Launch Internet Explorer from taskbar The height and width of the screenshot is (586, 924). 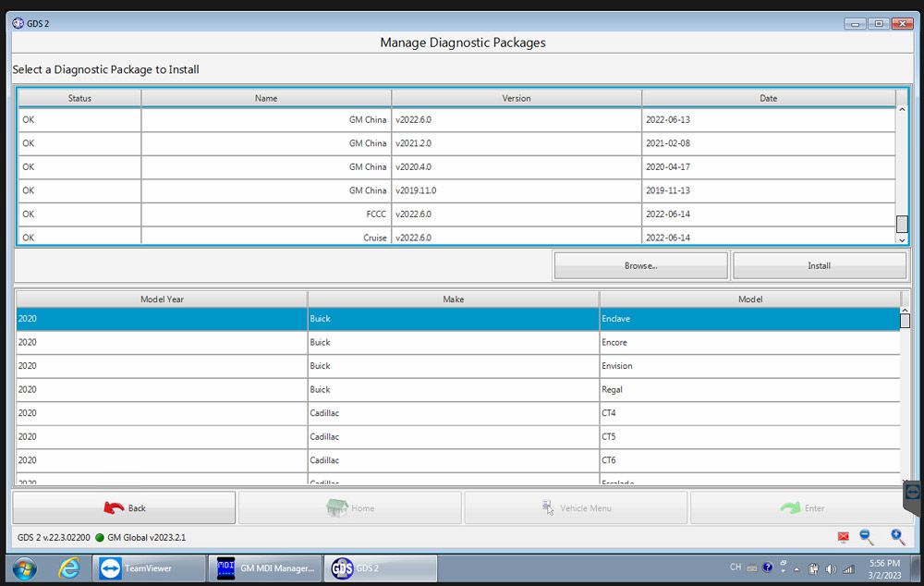(69, 568)
